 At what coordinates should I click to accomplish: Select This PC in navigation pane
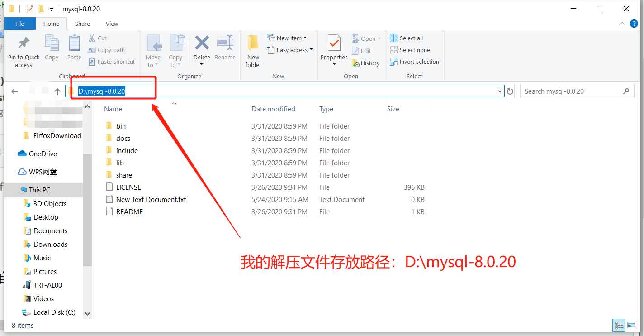tap(39, 190)
